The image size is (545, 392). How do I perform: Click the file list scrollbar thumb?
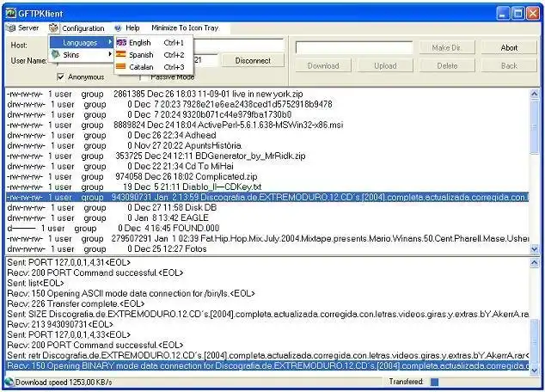534,127
